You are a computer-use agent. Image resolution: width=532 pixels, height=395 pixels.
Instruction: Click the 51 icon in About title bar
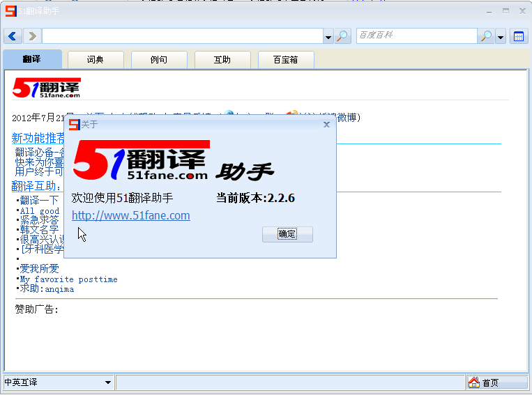pyautogui.click(x=75, y=125)
